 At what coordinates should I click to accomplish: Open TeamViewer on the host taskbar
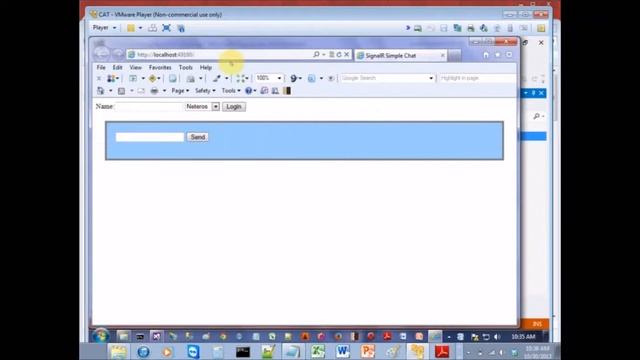pyautogui.click(x=193, y=351)
